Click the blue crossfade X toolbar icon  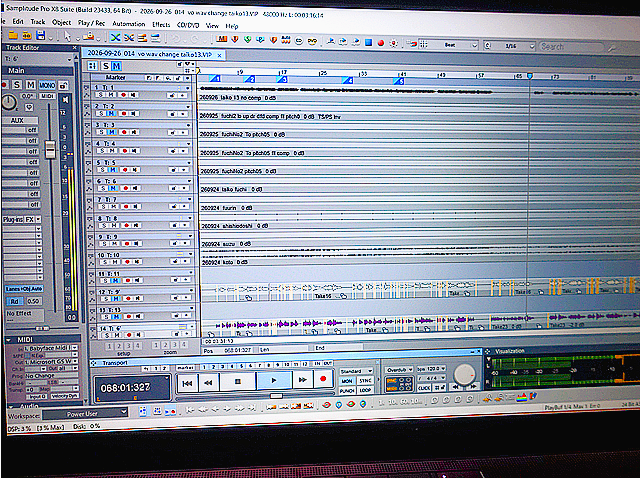coord(116,38)
